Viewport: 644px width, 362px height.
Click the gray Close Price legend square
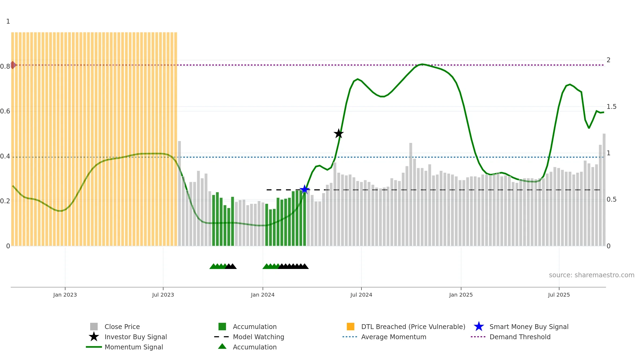coord(94,327)
